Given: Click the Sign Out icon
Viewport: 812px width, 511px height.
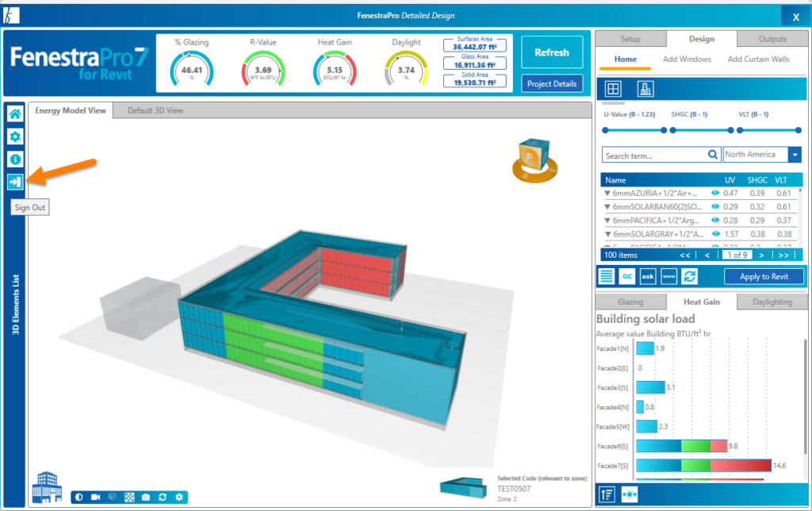Looking at the screenshot, I should (15, 182).
